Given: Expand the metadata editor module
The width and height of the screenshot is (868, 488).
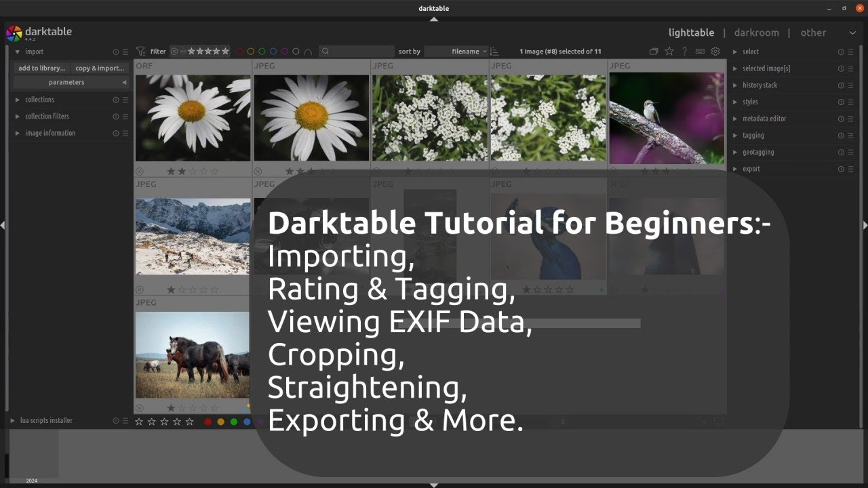Looking at the screenshot, I should [735, 119].
